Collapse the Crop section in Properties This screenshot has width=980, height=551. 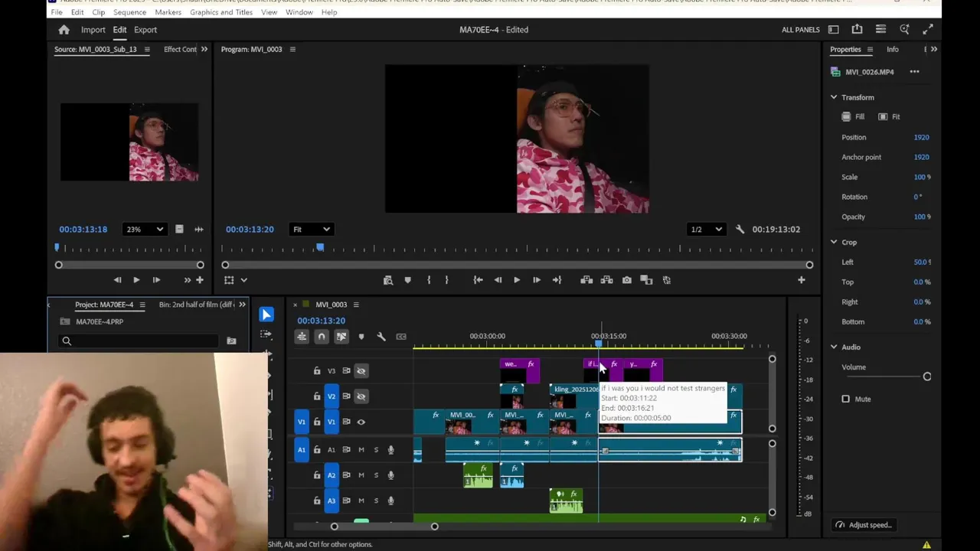[x=834, y=242]
